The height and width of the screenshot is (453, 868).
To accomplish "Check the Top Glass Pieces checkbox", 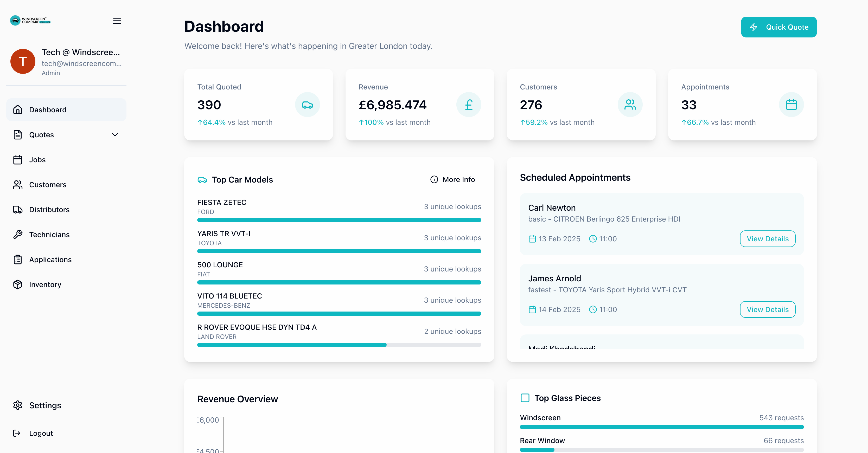I will pyautogui.click(x=525, y=398).
